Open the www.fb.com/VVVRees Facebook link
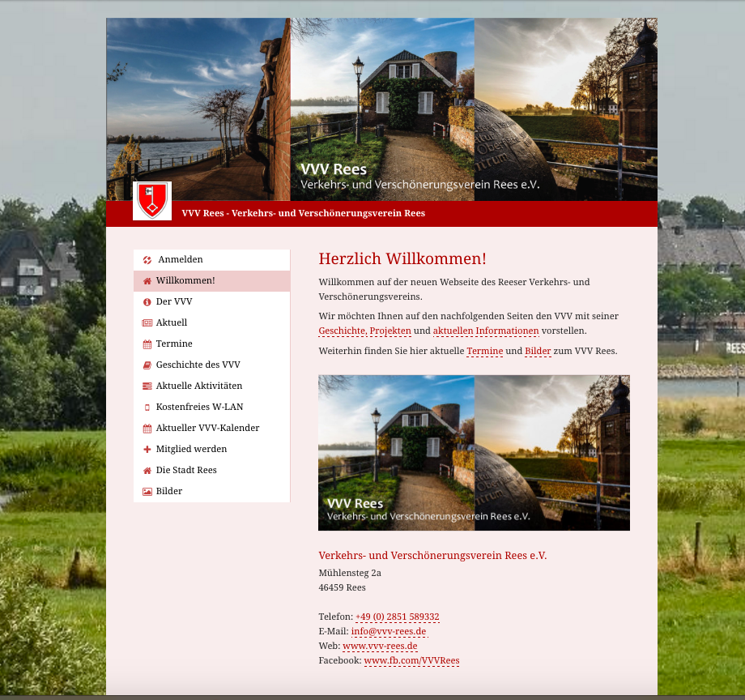Image resolution: width=745 pixels, height=700 pixels. [x=411, y=661]
